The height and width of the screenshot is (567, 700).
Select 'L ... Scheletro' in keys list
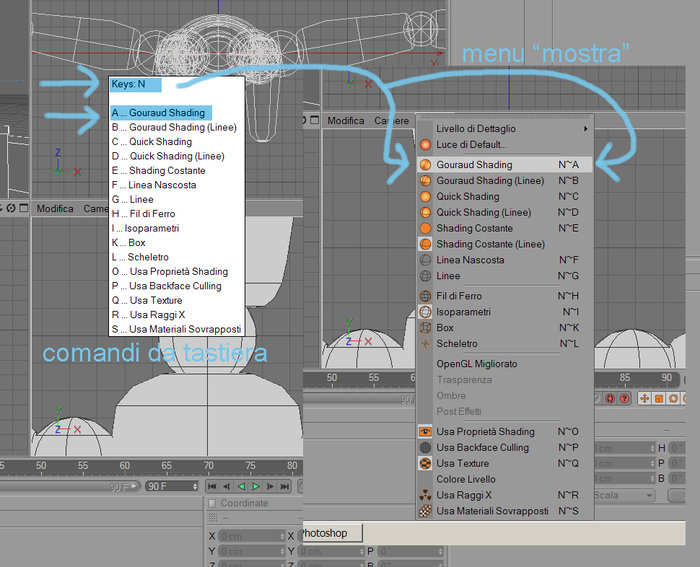tap(140, 257)
